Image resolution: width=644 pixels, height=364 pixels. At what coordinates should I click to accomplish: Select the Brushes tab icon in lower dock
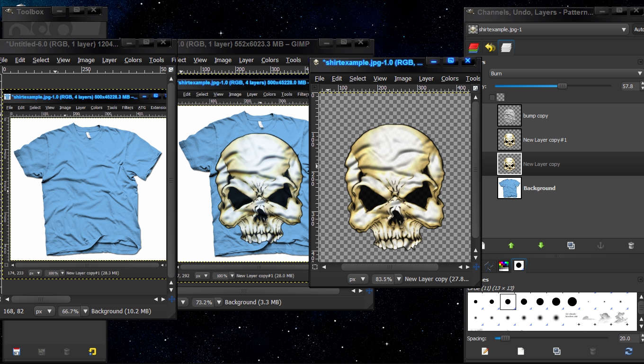[x=519, y=265]
